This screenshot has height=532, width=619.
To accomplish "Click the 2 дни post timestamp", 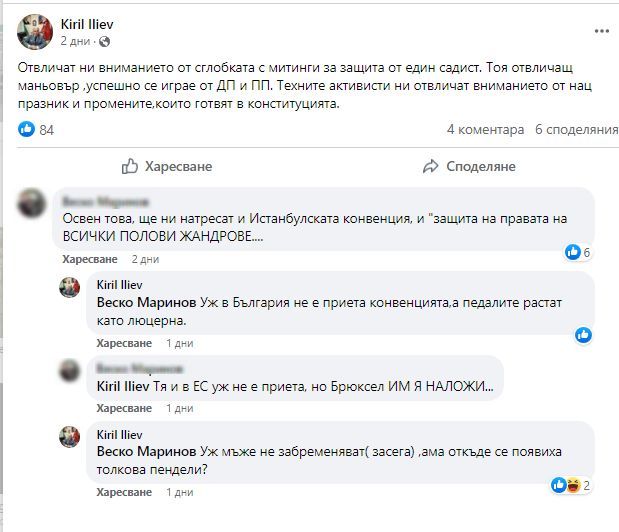I will 75,41.
